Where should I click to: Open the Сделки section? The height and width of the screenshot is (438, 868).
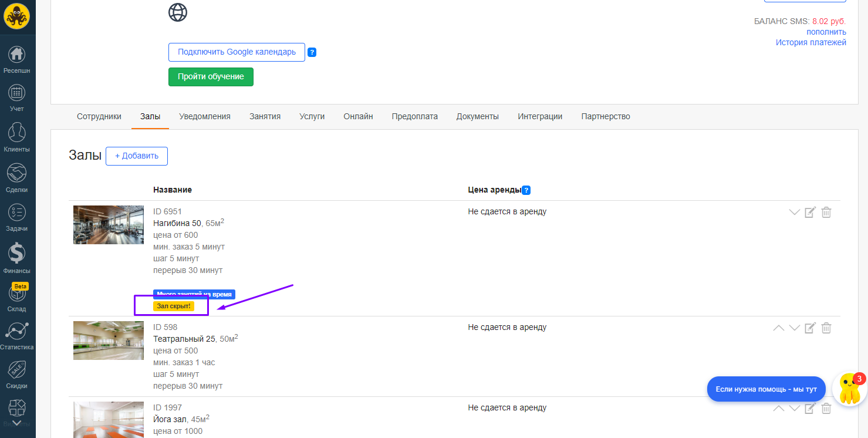17,178
